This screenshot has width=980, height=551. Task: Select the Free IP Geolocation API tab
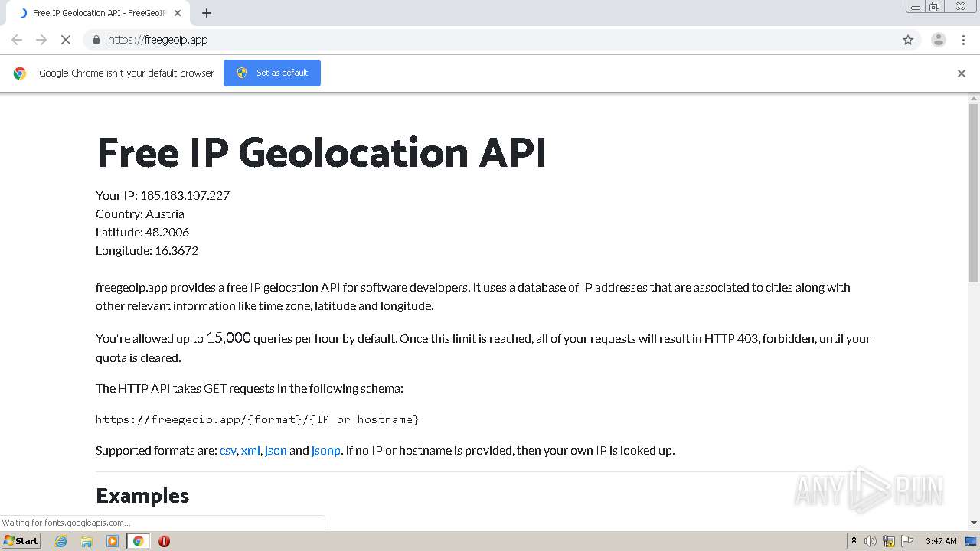[x=98, y=13]
